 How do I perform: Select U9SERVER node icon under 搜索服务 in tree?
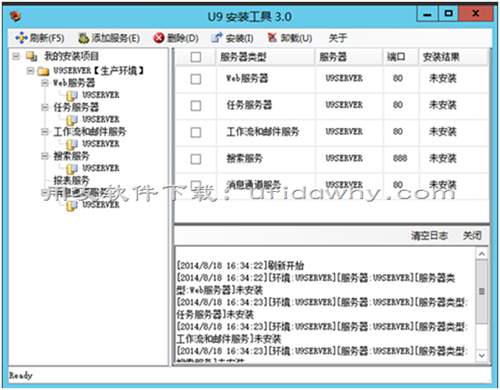[x=72, y=169]
